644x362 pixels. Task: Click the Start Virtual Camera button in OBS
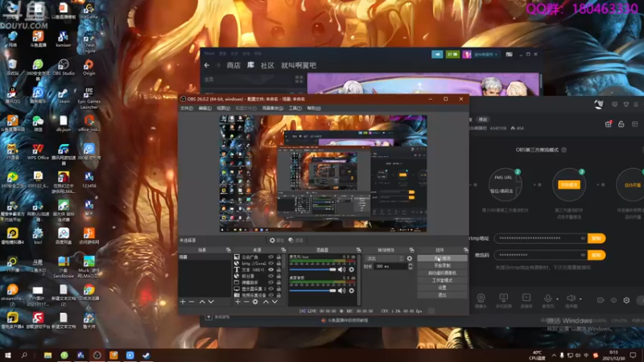[442, 273]
